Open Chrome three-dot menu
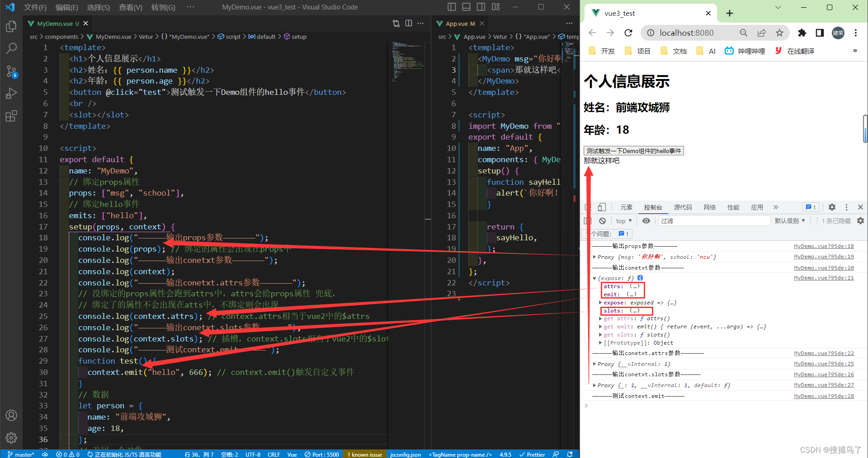The image size is (868, 458). 856,33
